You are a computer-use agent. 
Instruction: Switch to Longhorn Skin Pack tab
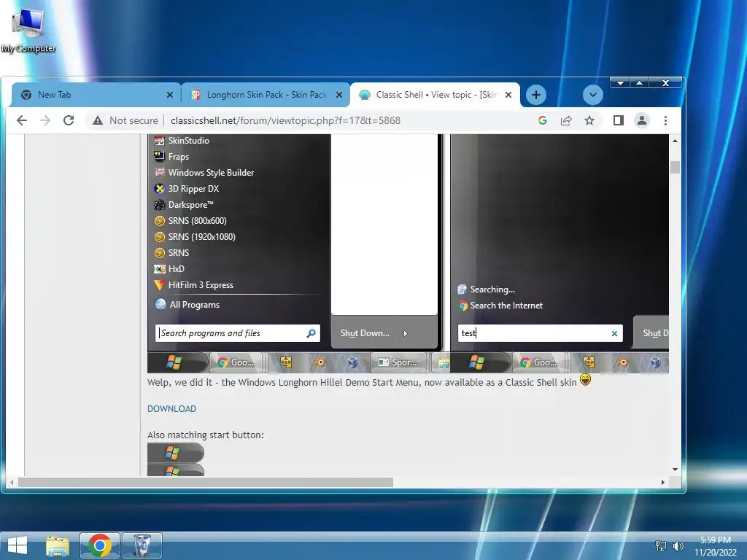click(266, 95)
